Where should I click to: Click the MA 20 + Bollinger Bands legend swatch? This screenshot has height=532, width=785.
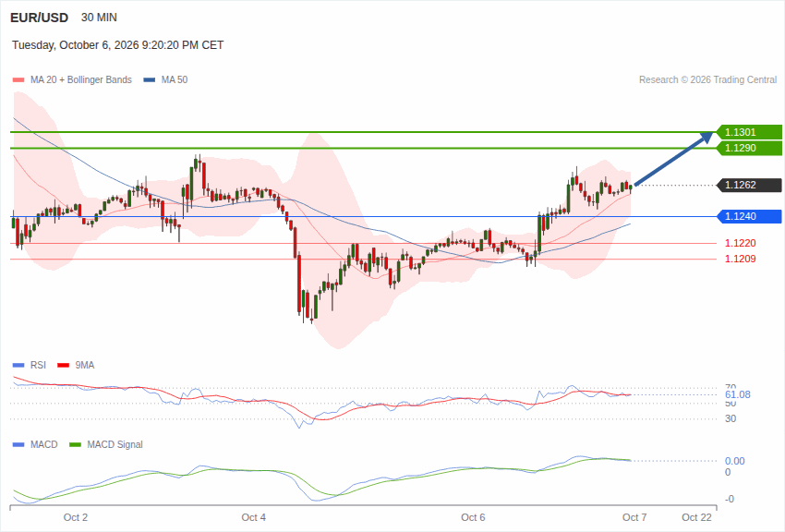(18, 79)
